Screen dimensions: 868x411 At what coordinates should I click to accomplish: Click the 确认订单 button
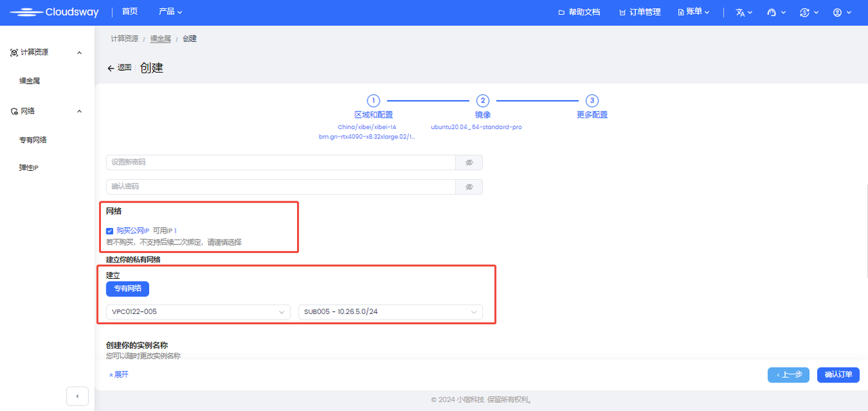(x=838, y=375)
